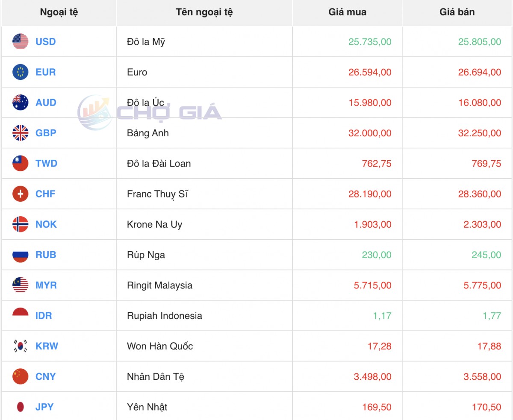513x420 pixels.
Task: Click the Swiss flag icon
Action: point(20,194)
